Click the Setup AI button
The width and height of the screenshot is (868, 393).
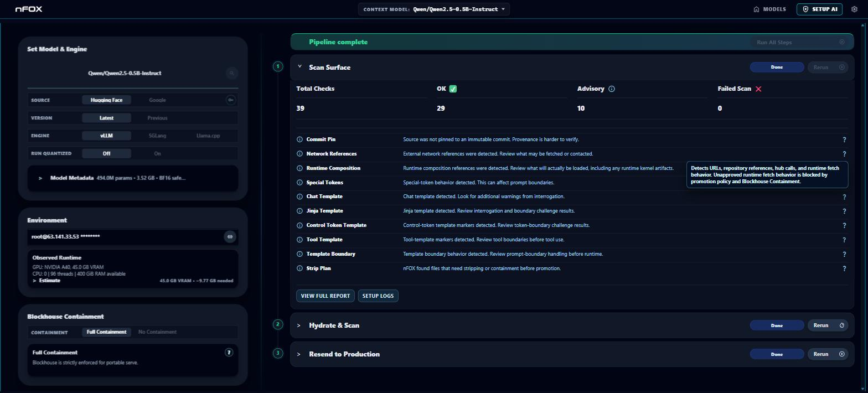pyautogui.click(x=819, y=9)
